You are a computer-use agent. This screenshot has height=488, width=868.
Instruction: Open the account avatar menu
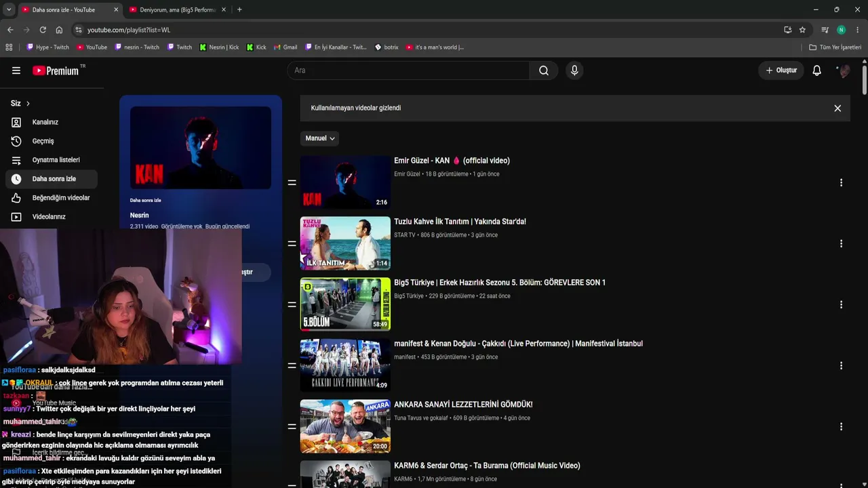pos(844,70)
